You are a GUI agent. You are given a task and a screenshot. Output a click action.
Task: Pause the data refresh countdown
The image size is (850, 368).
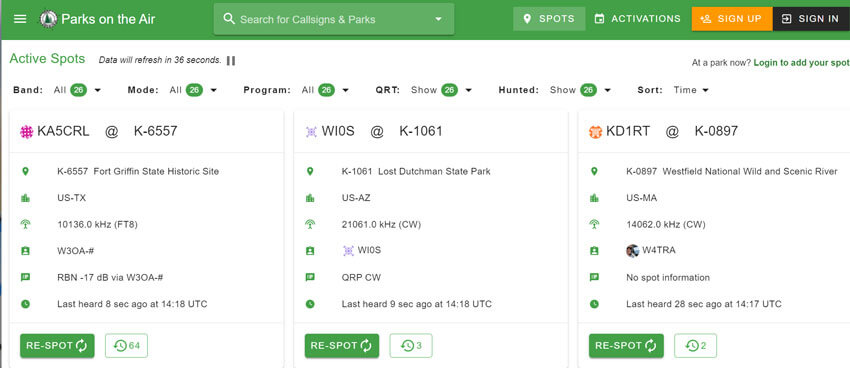(x=231, y=60)
